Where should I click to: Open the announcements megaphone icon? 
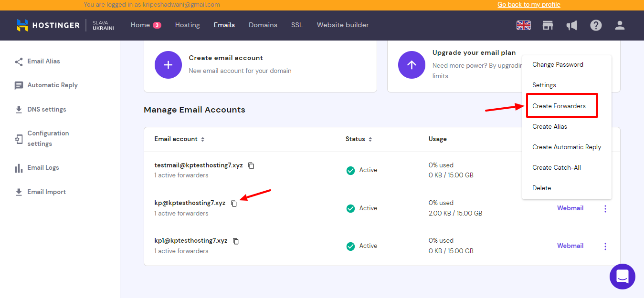[x=571, y=25]
